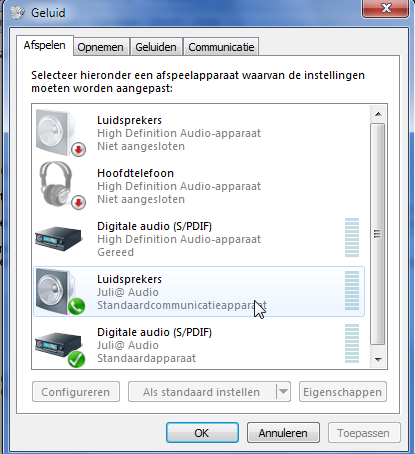Click scrollbar up arrow in device list
Screen dimensions: 415x454
378,114
